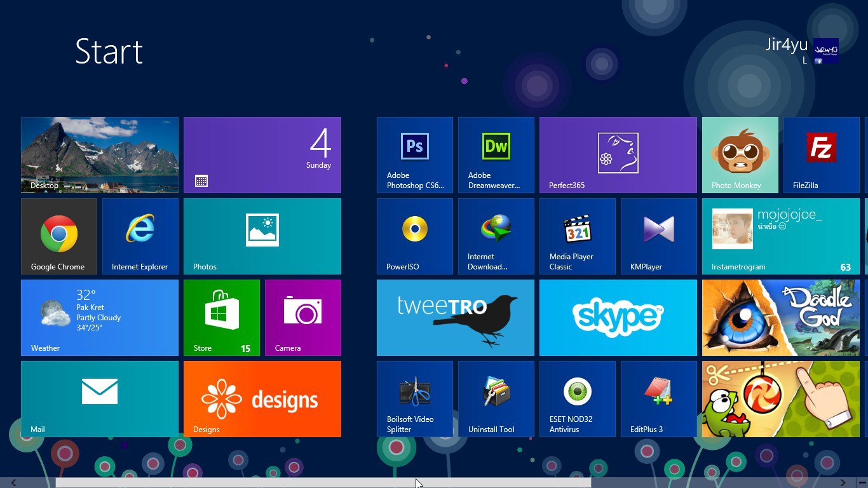
Task: Open the Skype tile
Action: click(618, 318)
